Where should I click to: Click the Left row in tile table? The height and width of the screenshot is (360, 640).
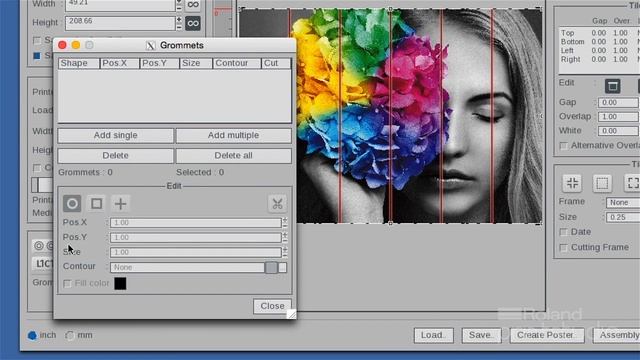tap(599, 51)
